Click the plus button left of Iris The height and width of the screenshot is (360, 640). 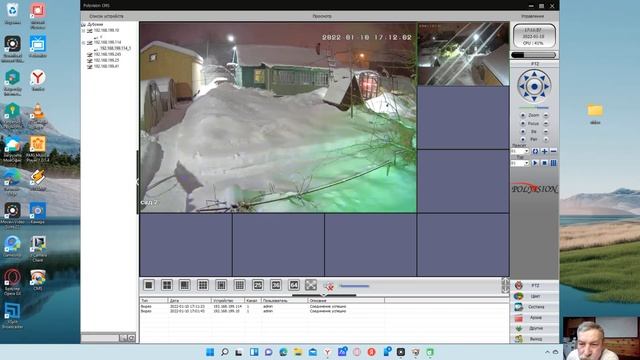[x=523, y=132]
